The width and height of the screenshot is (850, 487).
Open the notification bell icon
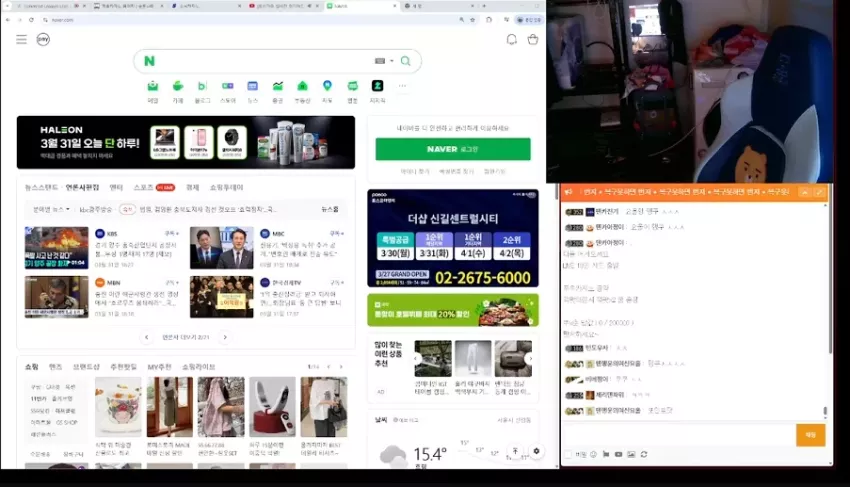tap(511, 40)
